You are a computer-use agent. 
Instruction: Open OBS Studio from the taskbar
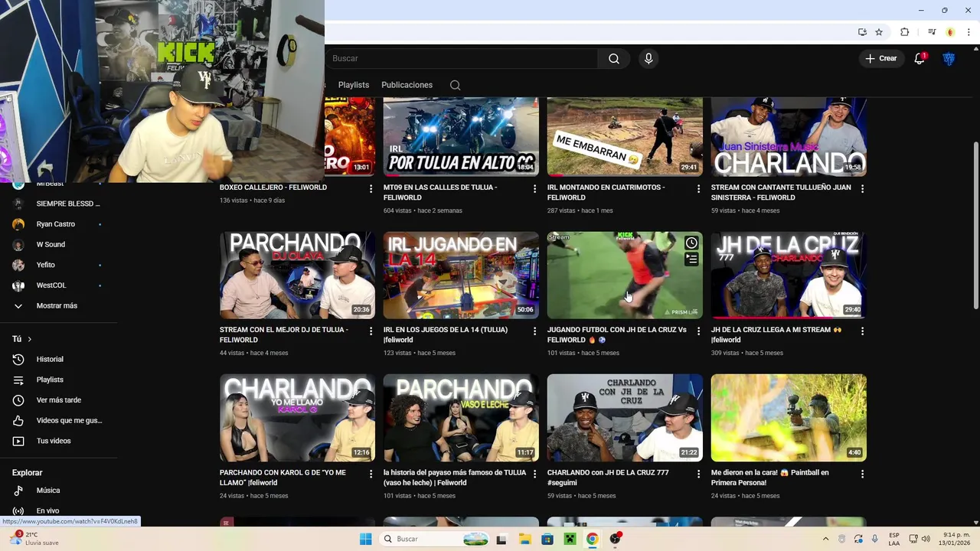(x=615, y=539)
